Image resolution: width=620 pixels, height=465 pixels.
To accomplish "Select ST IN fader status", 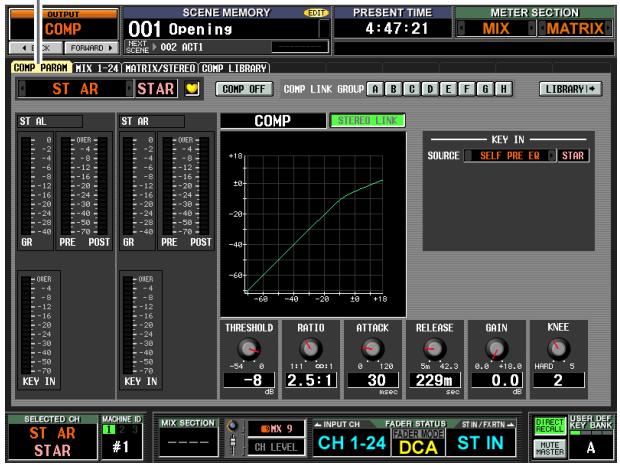I will point(480,442).
